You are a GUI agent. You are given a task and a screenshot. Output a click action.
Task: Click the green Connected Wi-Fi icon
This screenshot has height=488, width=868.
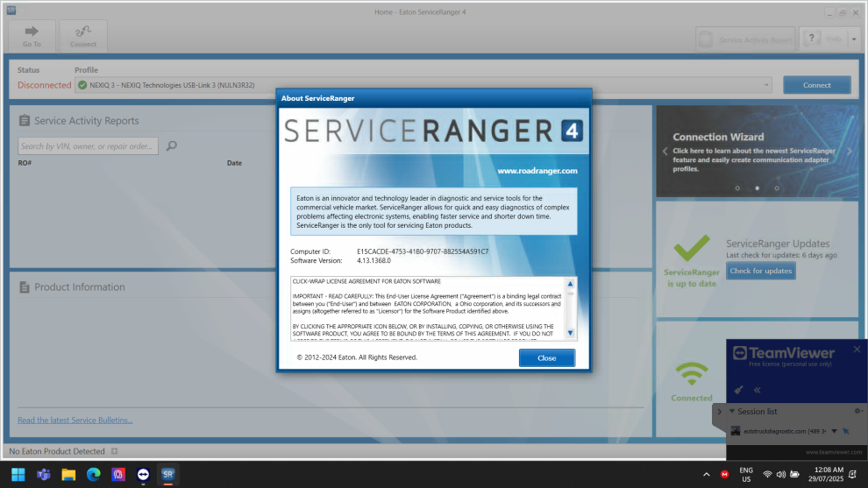tap(692, 375)
